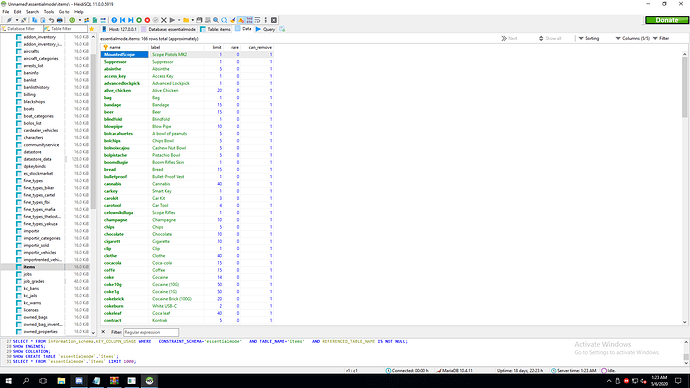
Task: Click the print icon in toolbar
Action: 59,20
